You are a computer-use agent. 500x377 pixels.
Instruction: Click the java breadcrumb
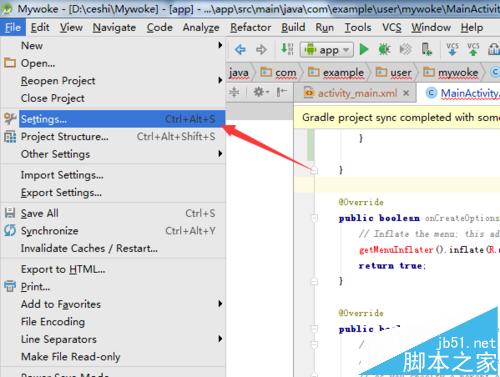239,72
